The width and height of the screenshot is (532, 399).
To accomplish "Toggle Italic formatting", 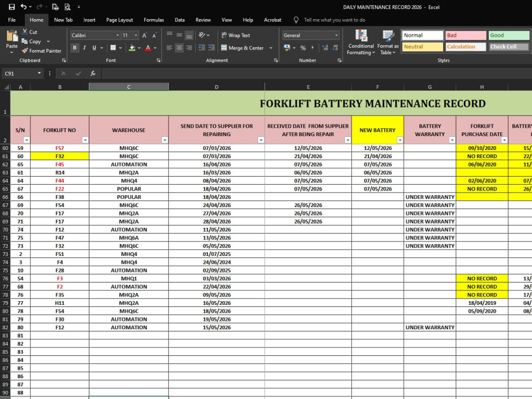I will point(85,48).
